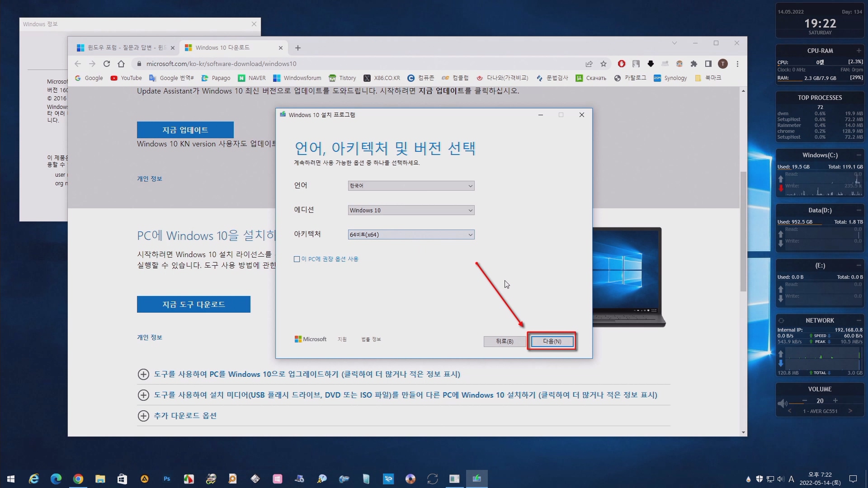The width and height of the screenshot is (868, 488).
Task: Open the Tistory bookmark
Action: [342, 78]
